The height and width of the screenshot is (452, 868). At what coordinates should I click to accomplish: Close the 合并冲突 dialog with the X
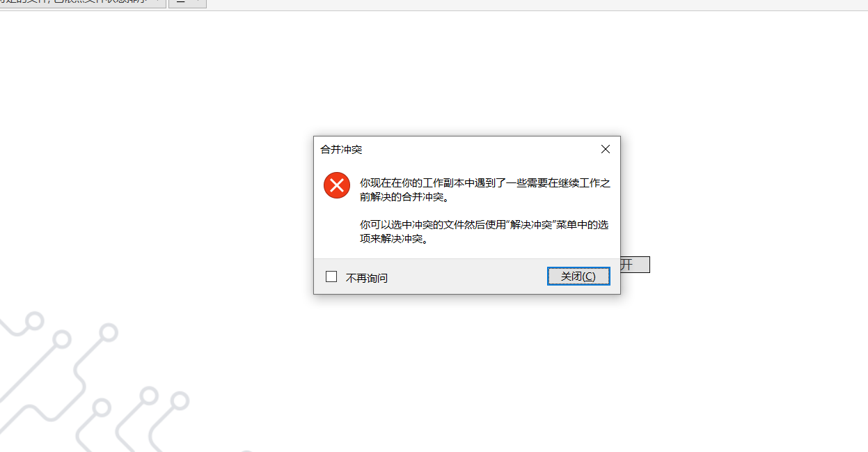(605, 149)
